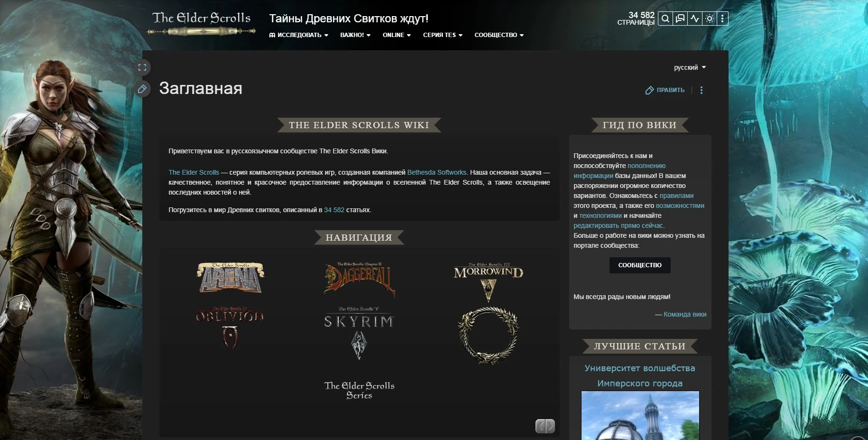Follow the Bethesda Softworks link
The width and height of the screenshot is (868, 440).
click(437, 172)
